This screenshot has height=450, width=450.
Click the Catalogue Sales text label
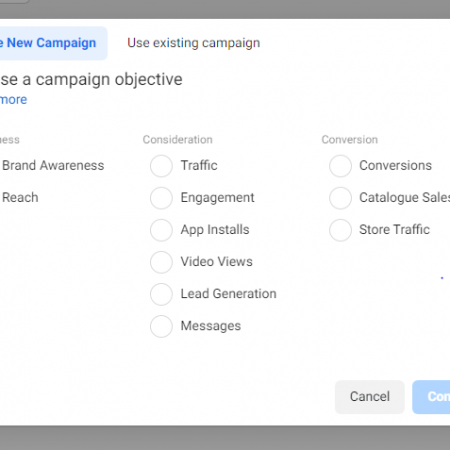point(405,197)
